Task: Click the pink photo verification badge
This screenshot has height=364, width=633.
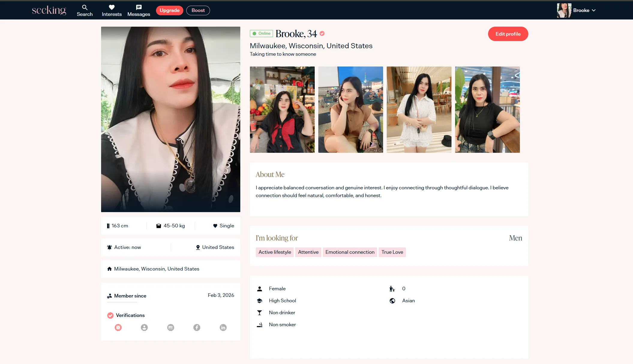Action: click(118, 327)
